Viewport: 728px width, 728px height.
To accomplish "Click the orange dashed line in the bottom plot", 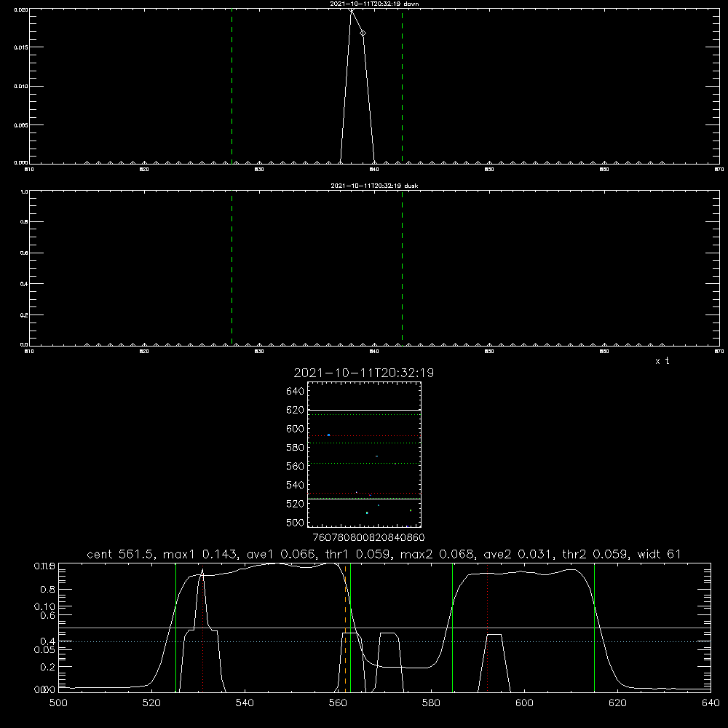I will [345, 628].
